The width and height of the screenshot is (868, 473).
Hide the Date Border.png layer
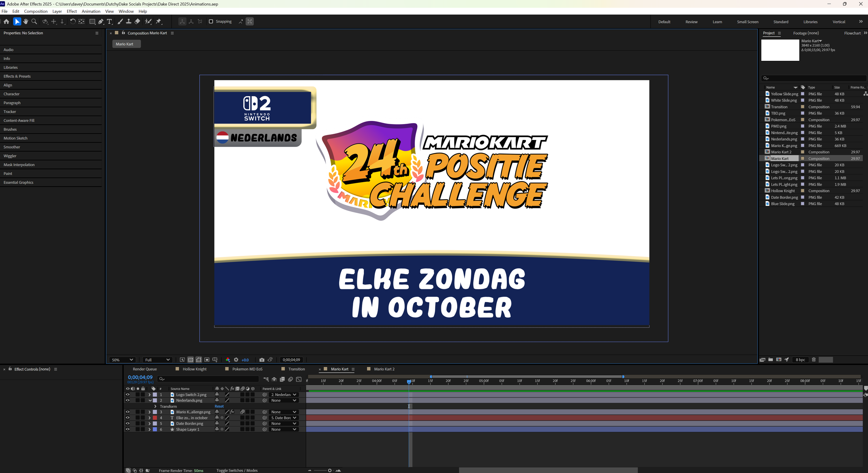[x=127, y=424]
